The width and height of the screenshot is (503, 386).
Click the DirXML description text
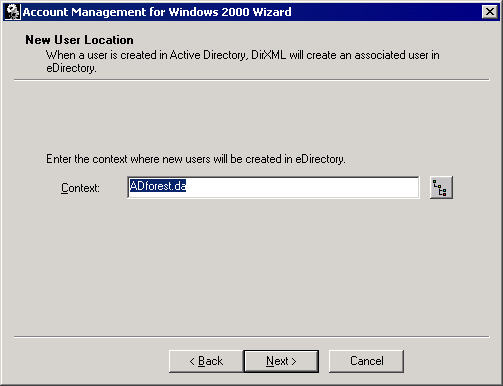[243, 61]
